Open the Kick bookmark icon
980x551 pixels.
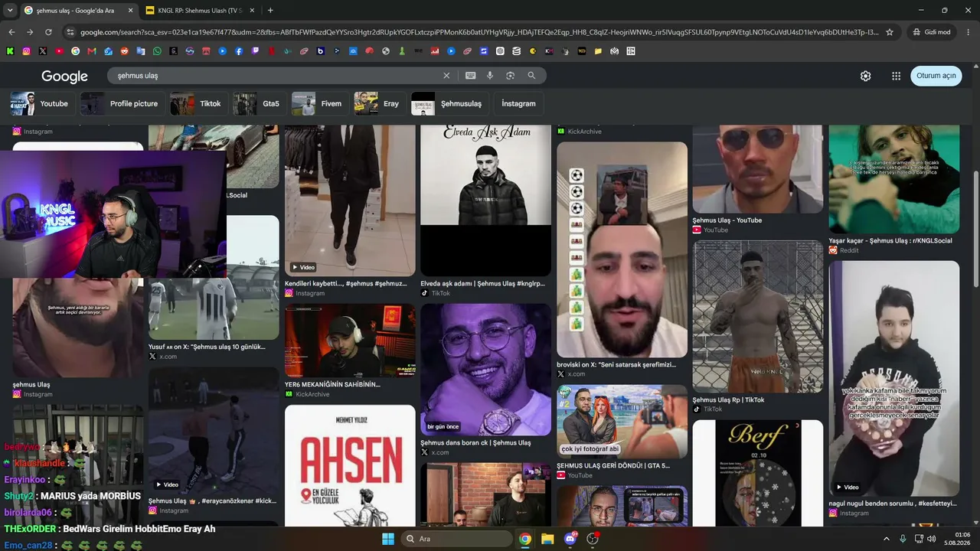tap(9, 51)
